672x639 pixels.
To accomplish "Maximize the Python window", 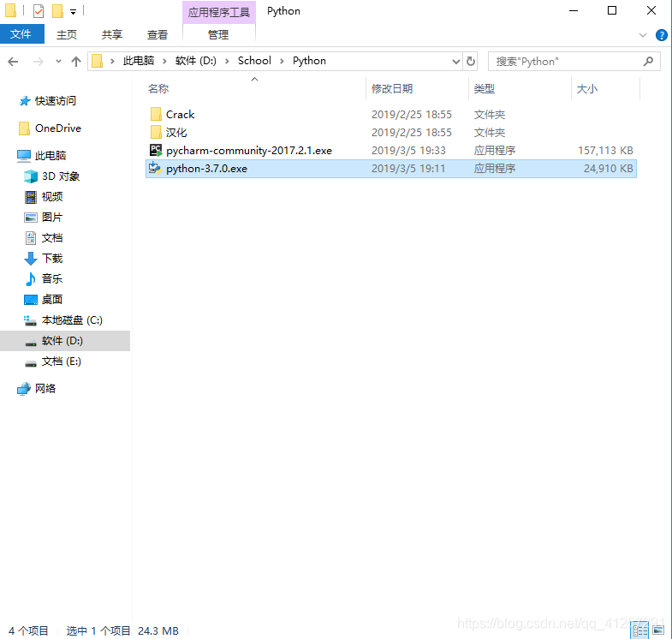I will (612, 11).
